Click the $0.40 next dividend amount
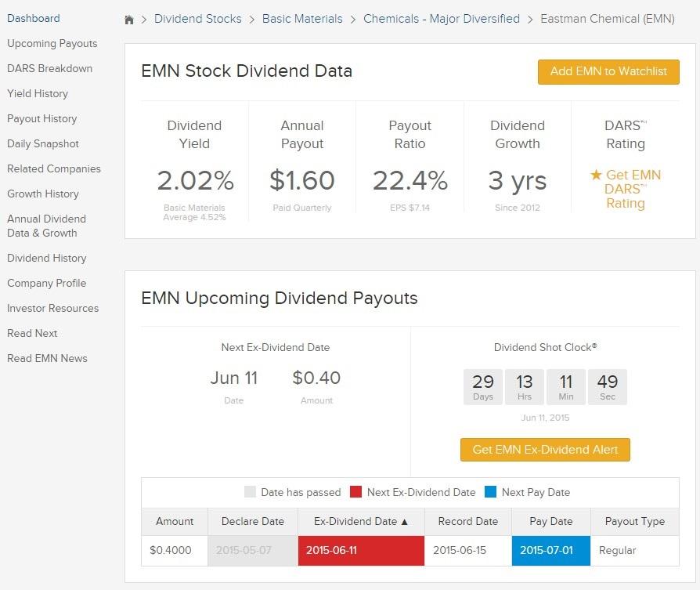The width and height of the screenshot is (700, 590). 316,378
